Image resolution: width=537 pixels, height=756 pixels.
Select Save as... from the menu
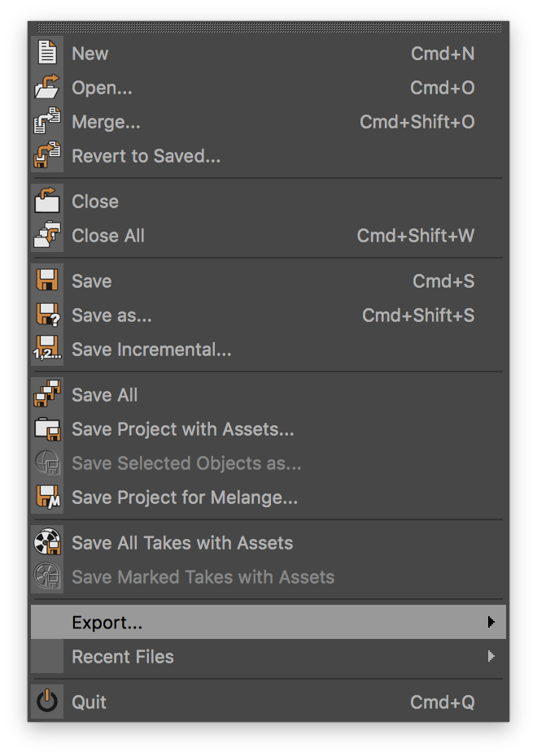pyautogui.click(x=111, y=315)
